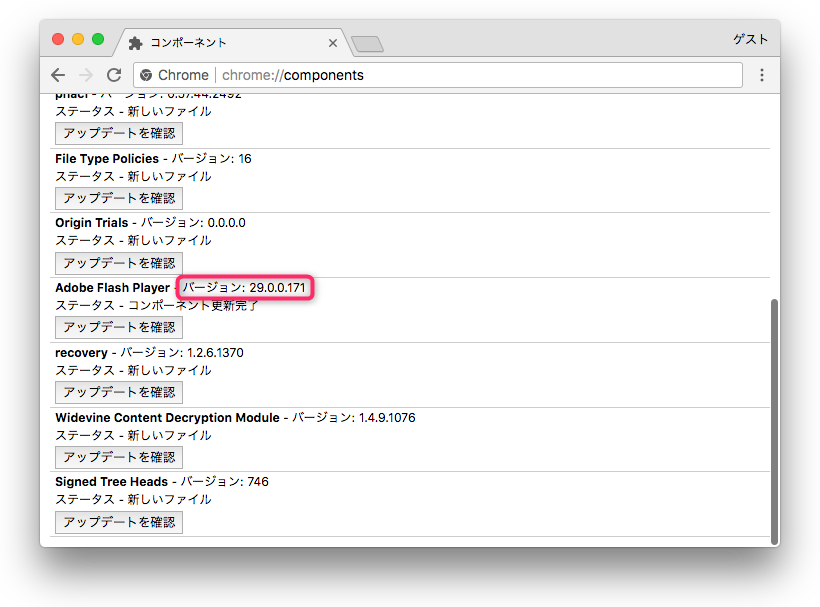Image resolution: width=820 pixels, height=607 pixels.
Task: Open a new tab with the new tab button
Action: pyautogui.click(x=367, y=43)
